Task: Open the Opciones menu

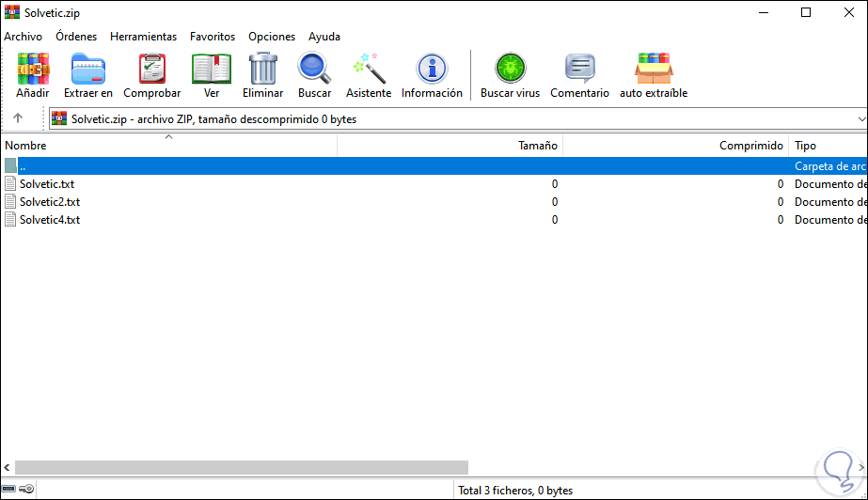Action: pyautogui.click(x=272, y=37)
